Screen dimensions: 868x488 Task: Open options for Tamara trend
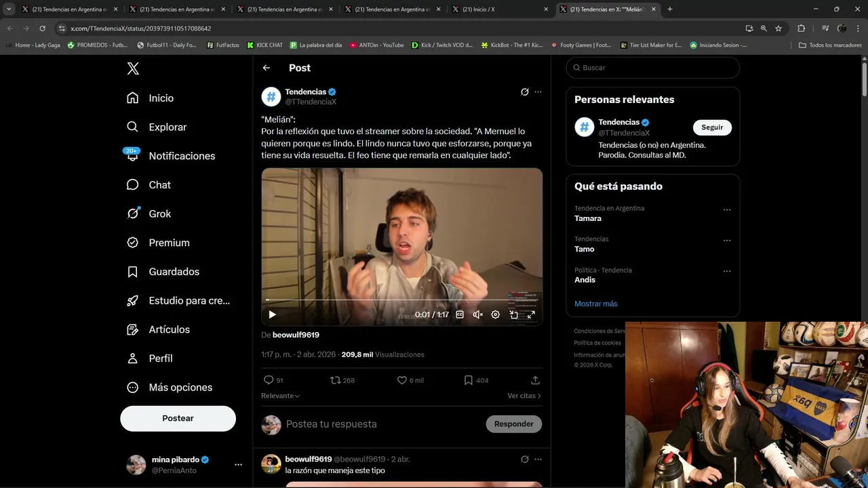(726, 210)
